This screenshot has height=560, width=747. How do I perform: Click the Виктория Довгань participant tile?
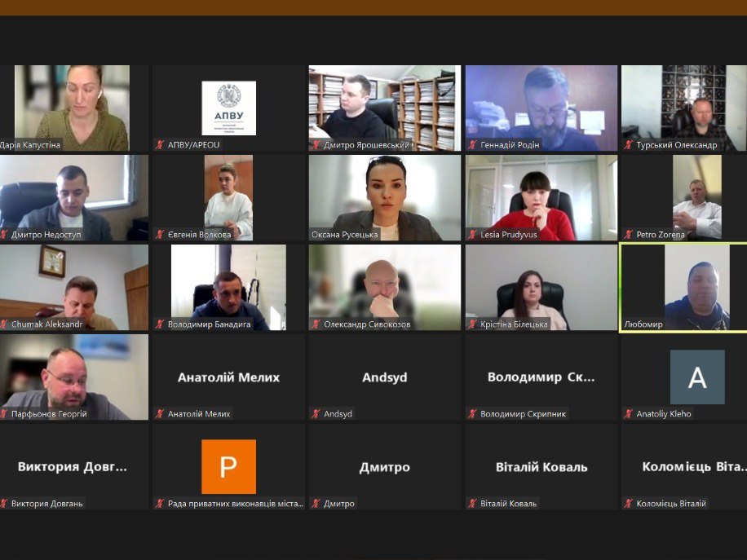[x=73, y=467]
